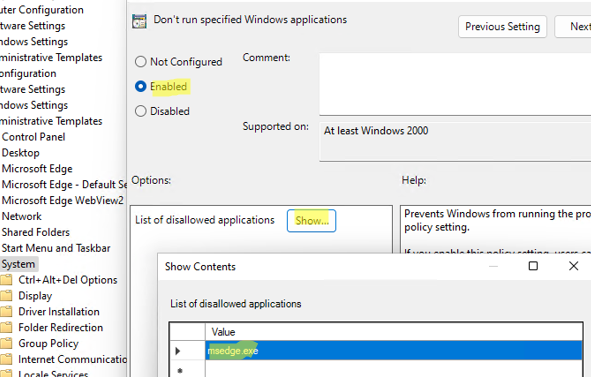This screenshot has width=591, height=377.
Task: Click the policy setting icon beside the title
Action: (139, 21)
